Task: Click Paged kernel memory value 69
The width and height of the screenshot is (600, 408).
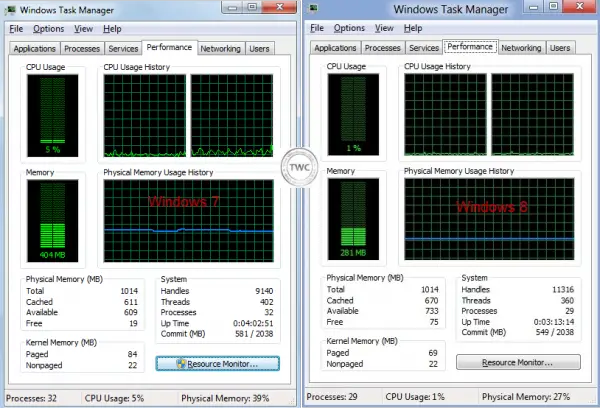Action: click(433, 353)
